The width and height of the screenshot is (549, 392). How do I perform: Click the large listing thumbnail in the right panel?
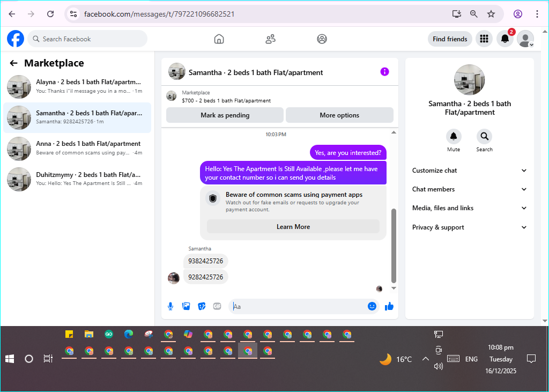click(x=469, y=80)
